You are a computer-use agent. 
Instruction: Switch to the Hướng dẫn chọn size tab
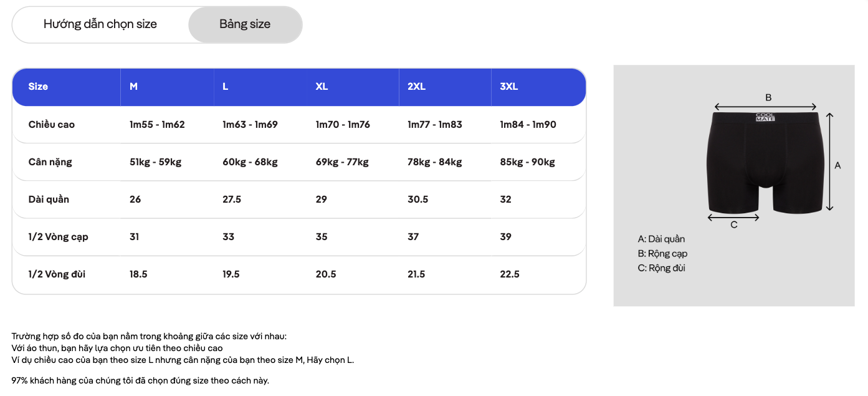point(100,24)
